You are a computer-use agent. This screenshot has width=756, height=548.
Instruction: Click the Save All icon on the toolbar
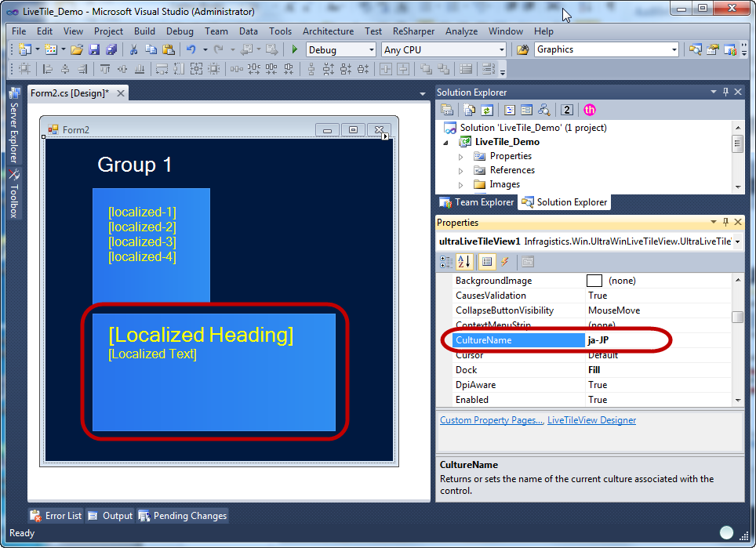111,49
